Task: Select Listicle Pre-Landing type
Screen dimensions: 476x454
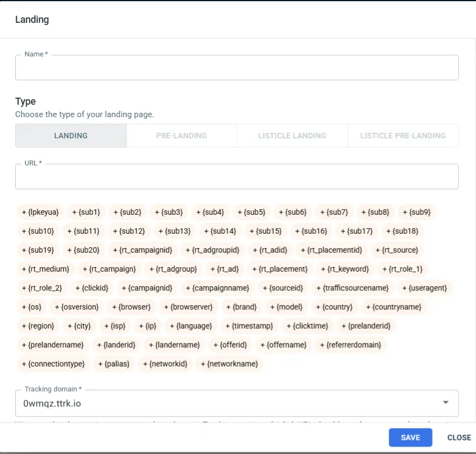Action: point(403,136)
